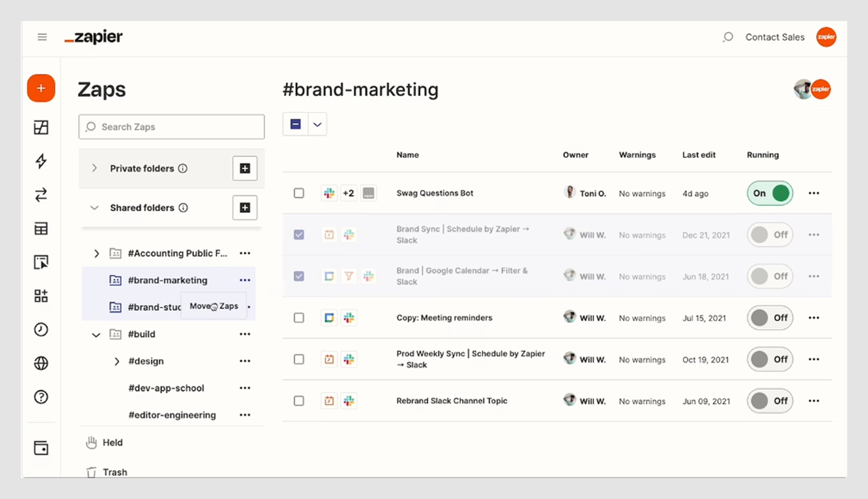This screenshot has height=499, width=868.
Task: Click the Zapier logo
Action: (94, 37)
